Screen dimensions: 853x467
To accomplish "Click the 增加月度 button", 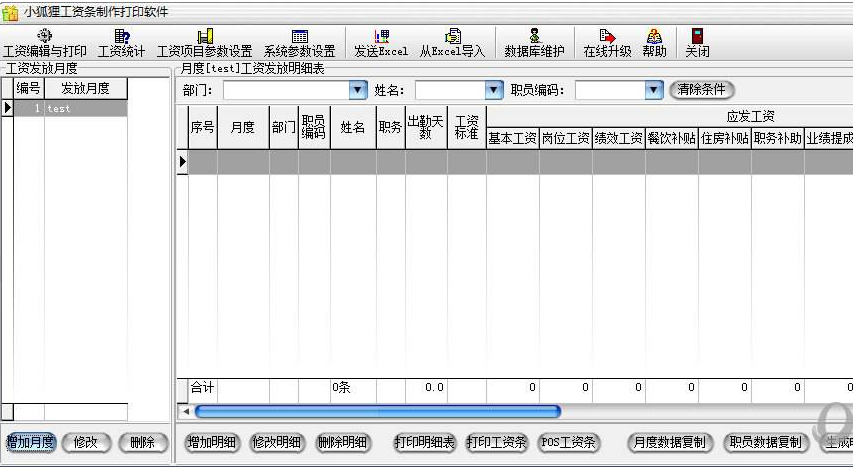I will click(x=30, y=442).
